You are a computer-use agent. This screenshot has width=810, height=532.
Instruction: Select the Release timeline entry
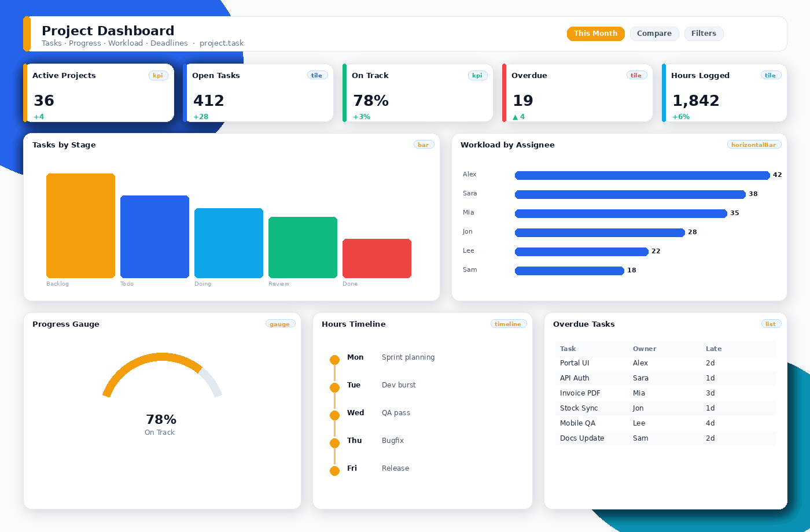pyautogui.click(x=395, y=468)
